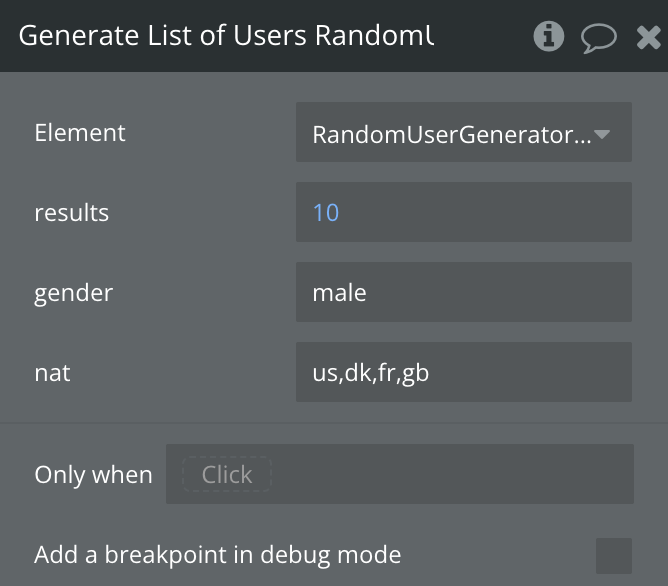Click the action title Generate List of Users
Viewport: 668px width, 586px height.
[x=226, y=35]
